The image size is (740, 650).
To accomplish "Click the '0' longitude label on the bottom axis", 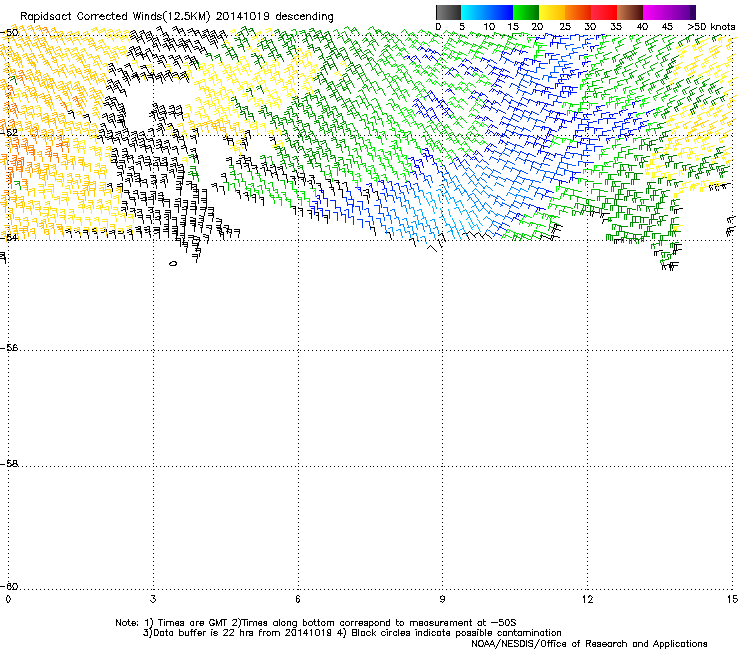I will (8, 599).
